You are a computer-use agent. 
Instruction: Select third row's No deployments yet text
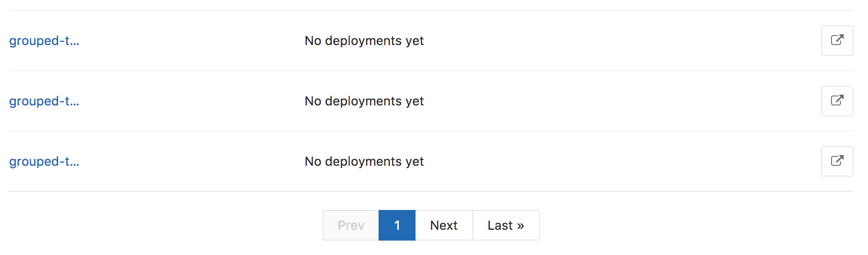pos(364,162)
